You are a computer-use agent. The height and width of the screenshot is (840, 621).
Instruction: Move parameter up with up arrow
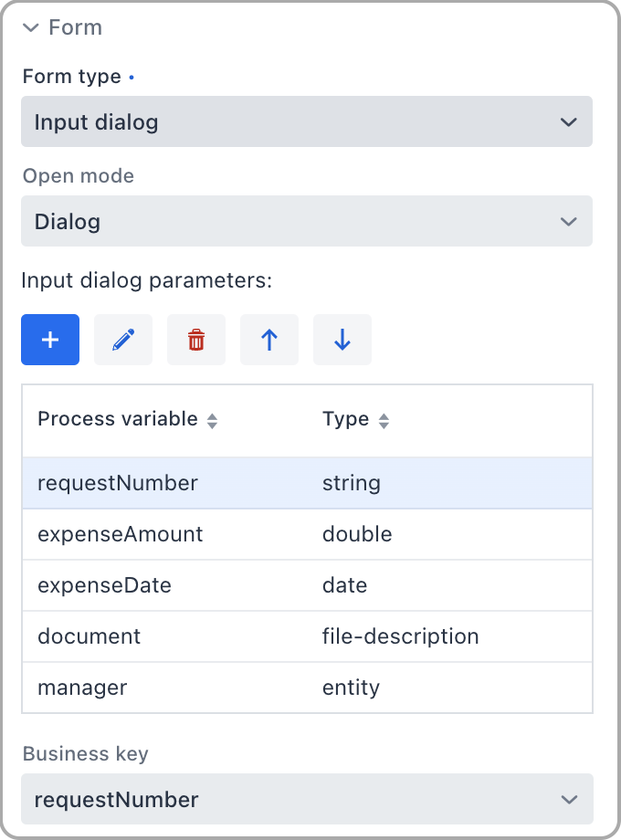pos(269,340)
